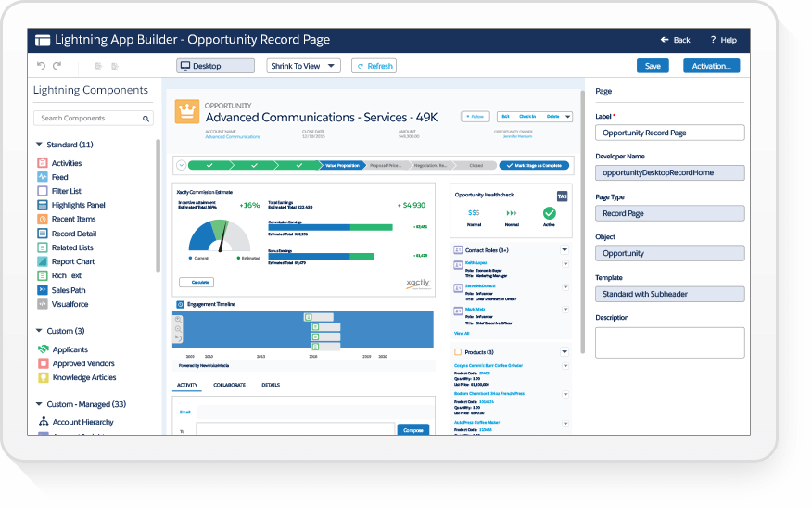Expand the sales path chevron toggle
Screen dimensions: 812x507
[x=182, y=165]
